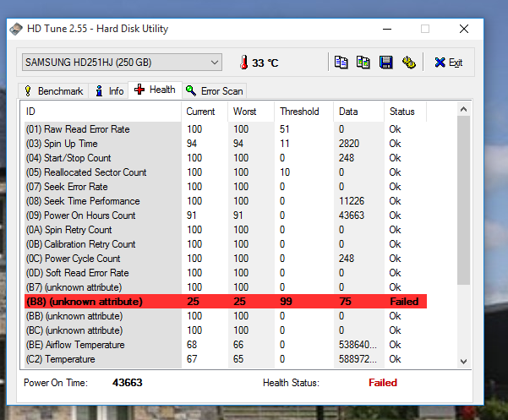Click data value 2820

click(x=349, y=144)
